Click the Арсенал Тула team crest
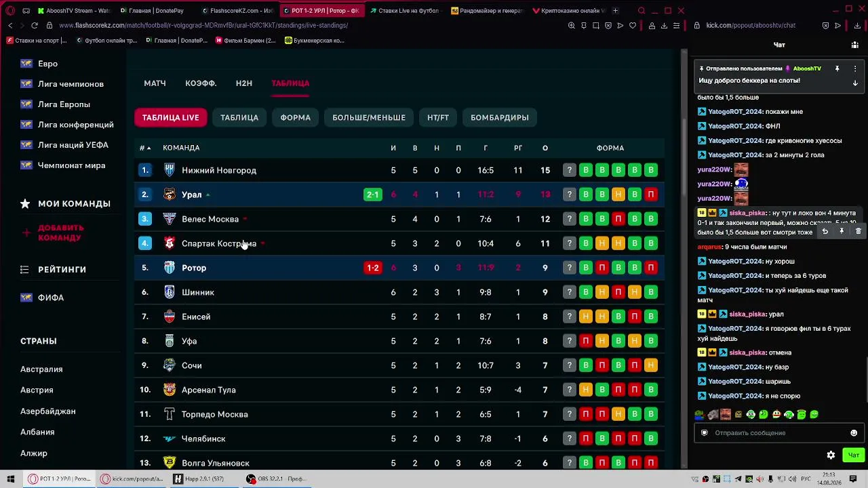Viewport: 868px width, 488px height. (170, 390)
